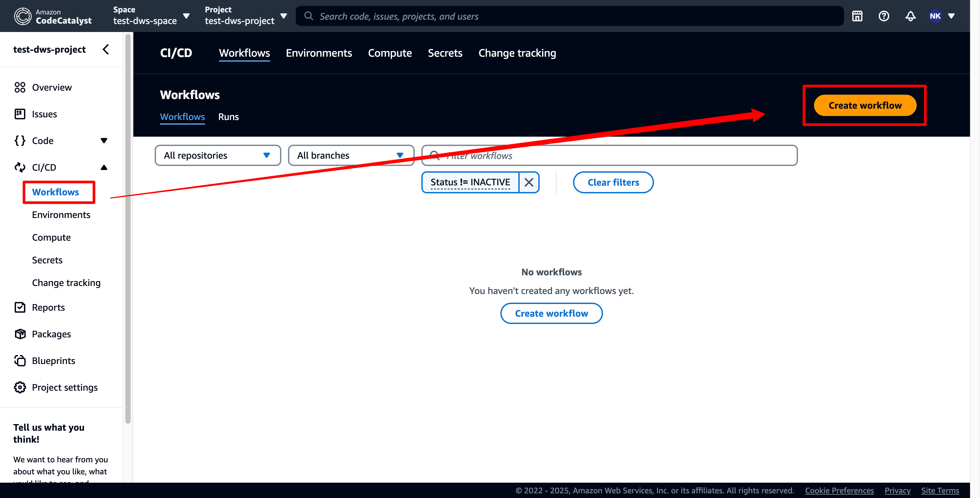Click the Code braces icon in sidebar
This screenshot has height=498, width=980.
[x=20, y=141]
